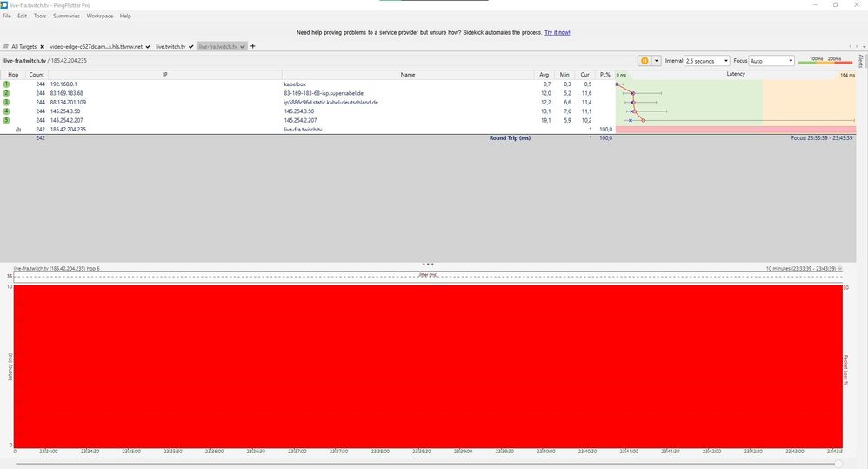The image size is (868, 469).
Task: Select the 145.254.3.50 IP cell
Action: (x=64, y=111)
